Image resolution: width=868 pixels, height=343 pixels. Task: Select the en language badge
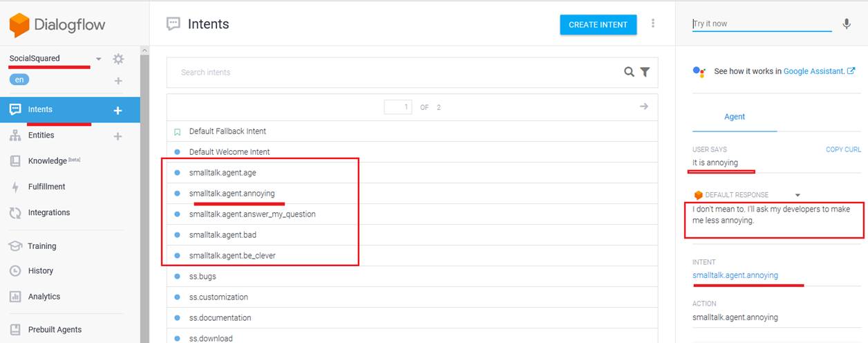pos(19,80)
